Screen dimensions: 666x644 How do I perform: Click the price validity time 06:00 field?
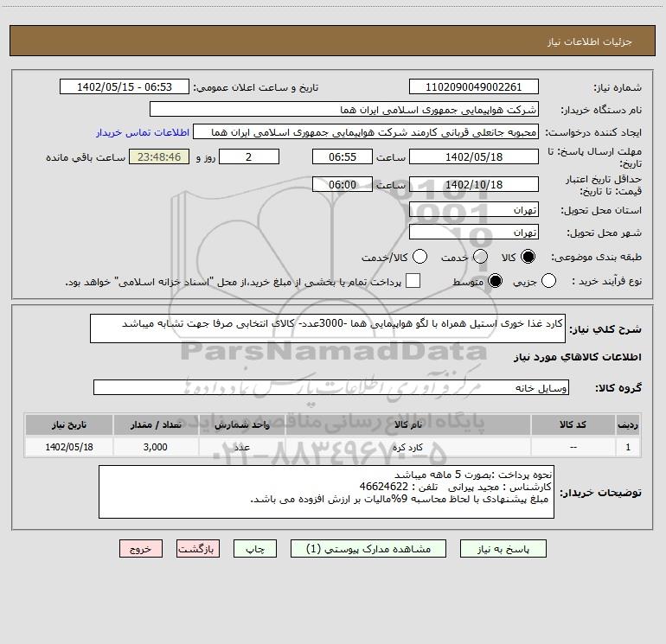(x=343, y=184)
